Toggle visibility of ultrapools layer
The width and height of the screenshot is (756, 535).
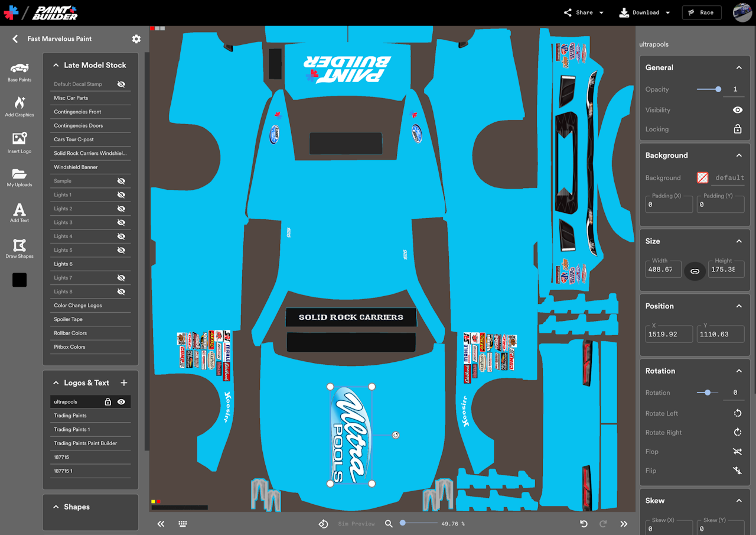(121, 402)
